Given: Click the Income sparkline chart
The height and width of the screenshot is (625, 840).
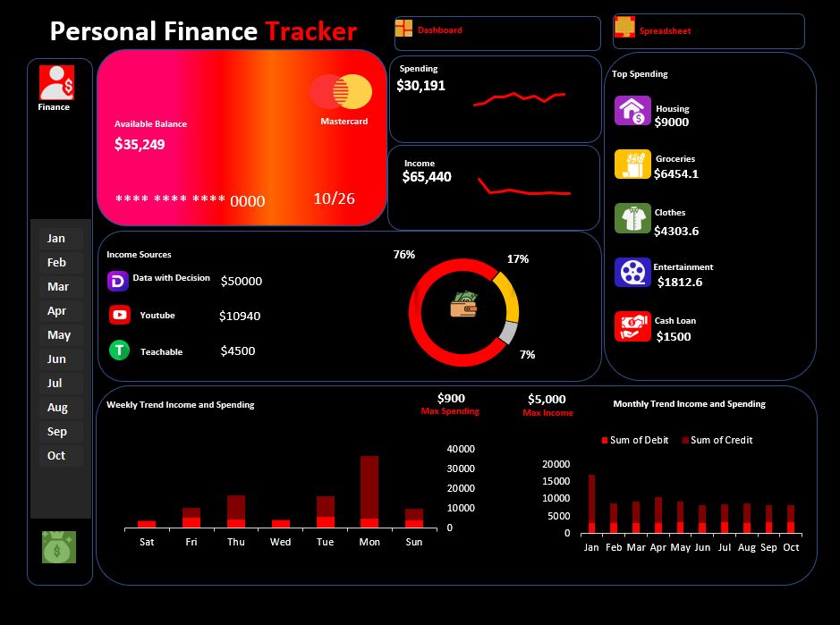Looking at the screenshot, I should click(524, 188).
